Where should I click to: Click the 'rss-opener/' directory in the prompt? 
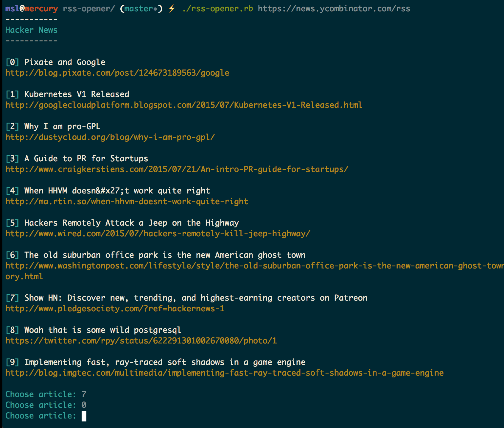(x=89, y=9)
